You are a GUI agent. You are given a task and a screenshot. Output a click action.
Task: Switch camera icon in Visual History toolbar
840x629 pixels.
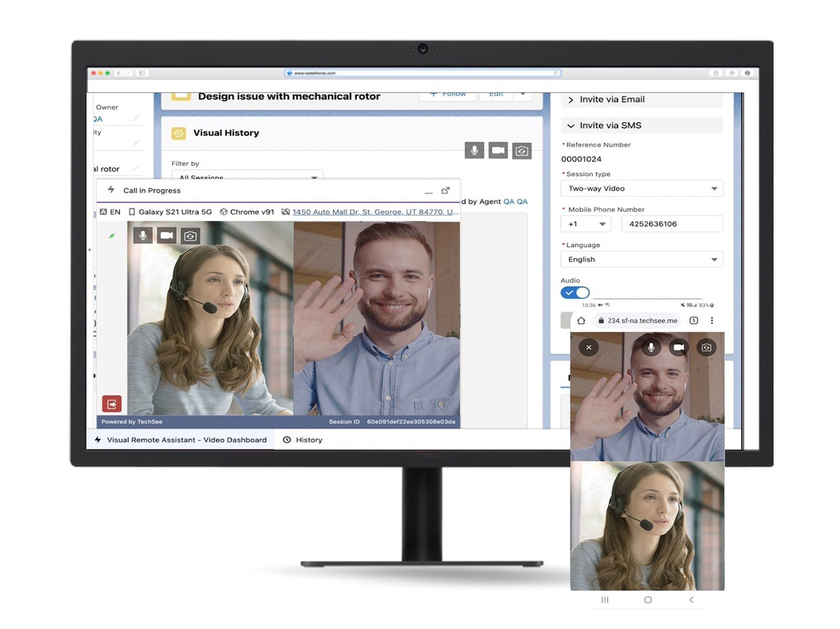click(521, 150)
